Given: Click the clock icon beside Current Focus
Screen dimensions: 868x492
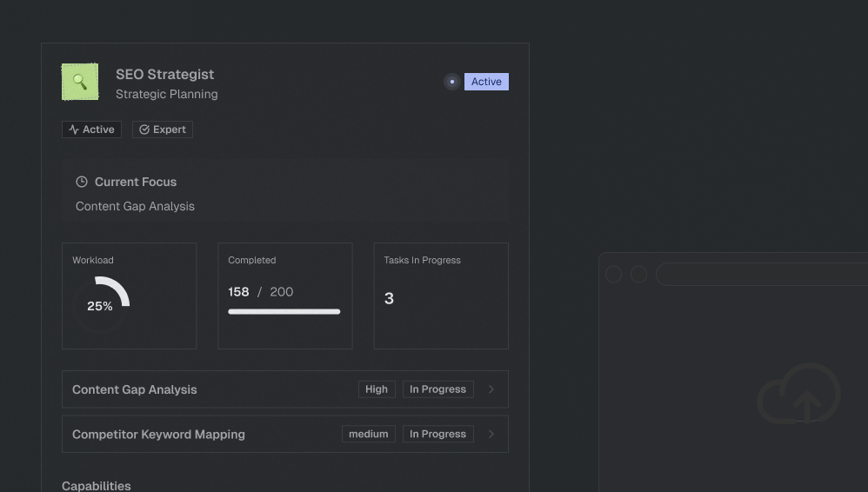Looking at the screenshot, I should [82, 182].
